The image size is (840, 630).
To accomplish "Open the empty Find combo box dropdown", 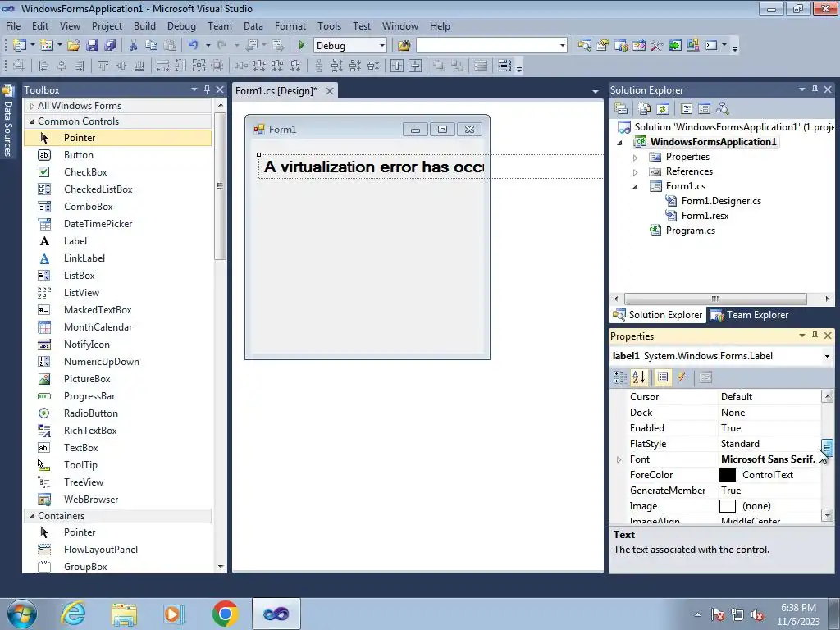I will coord(562,46).
